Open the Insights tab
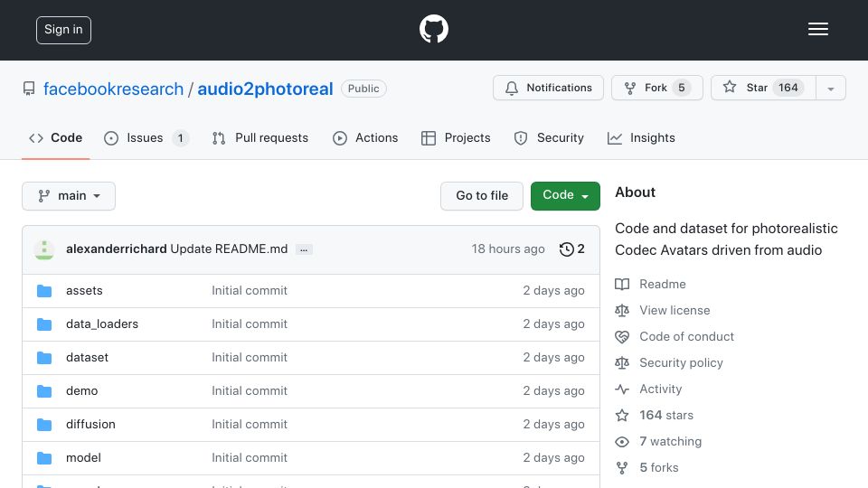The height and width of the screenshot is (488, 868). [x=641, y=137]
